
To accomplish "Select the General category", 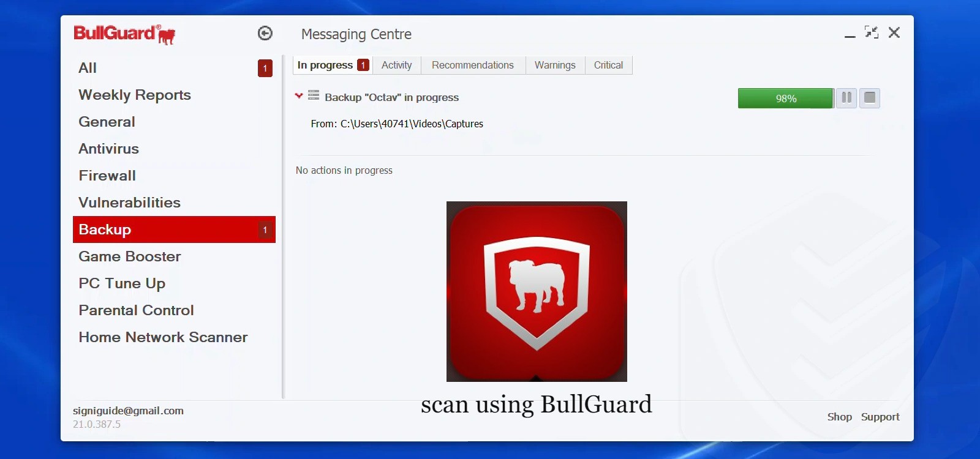I will coord(174,122).
